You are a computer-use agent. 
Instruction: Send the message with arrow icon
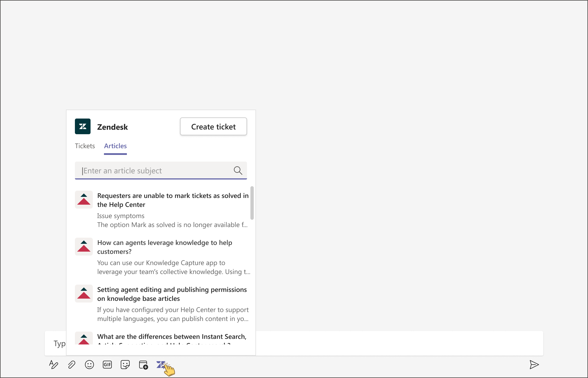[534, 365]
